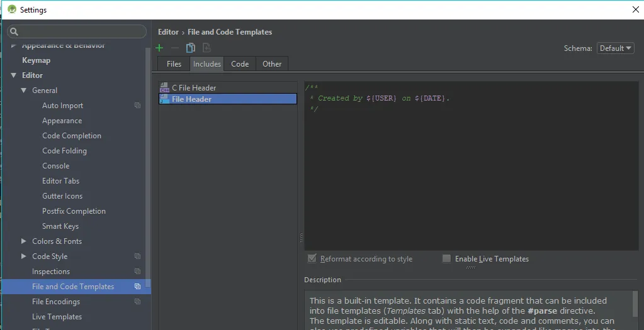The height and width of the screenshot is (330, 644).
Task: Switch to the Files tab
Action: pyautogui.click(x=174, y=64)
